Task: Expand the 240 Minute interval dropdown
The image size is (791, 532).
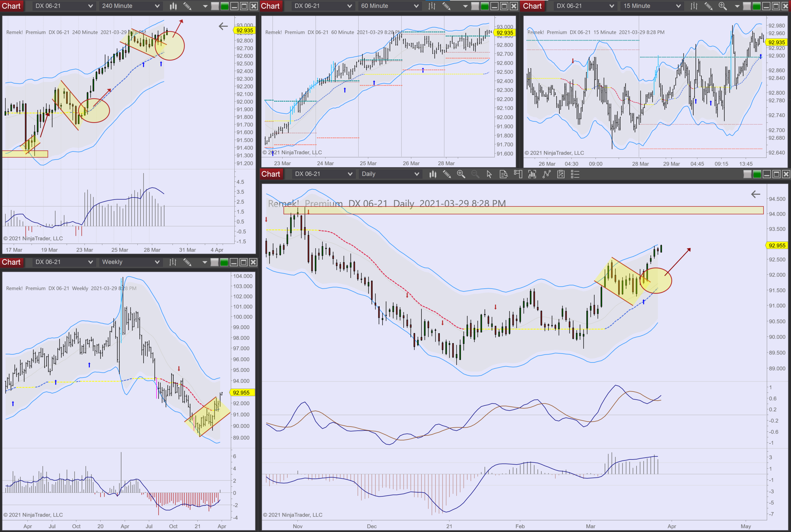Action: (x=157, y=6)
